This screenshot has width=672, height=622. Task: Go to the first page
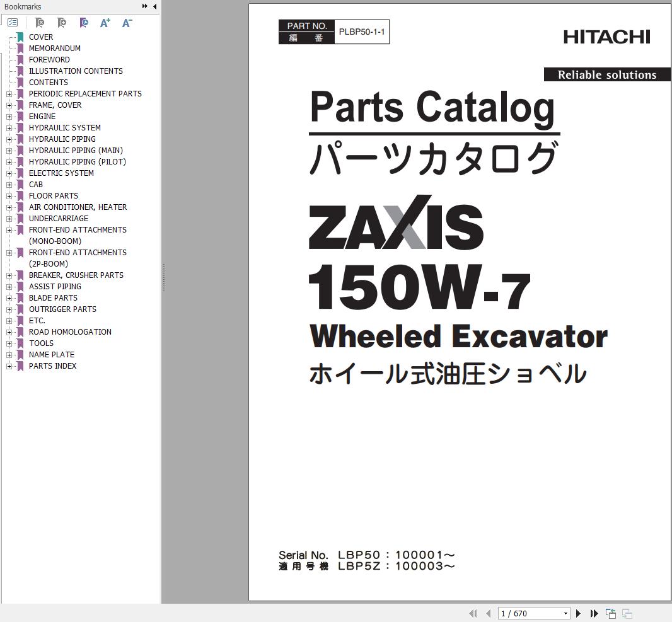coord(473,613)
